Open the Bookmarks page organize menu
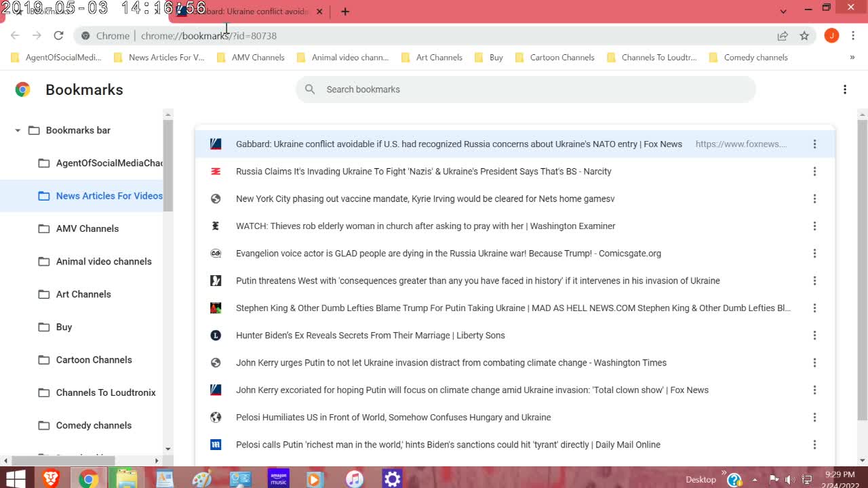This screenshot has width=868, height=488. coord(845,89)
